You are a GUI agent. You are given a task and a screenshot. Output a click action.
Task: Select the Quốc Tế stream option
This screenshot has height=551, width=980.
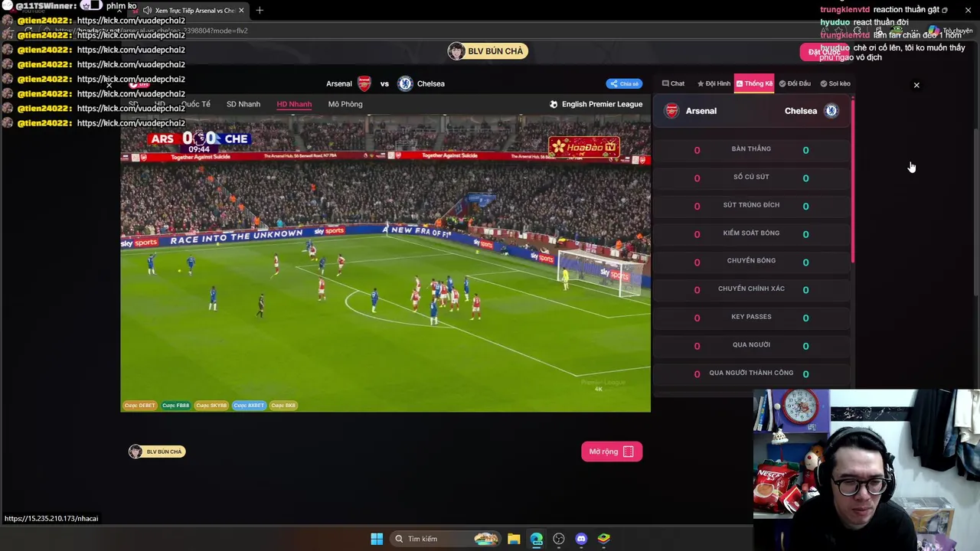point(196,104)
